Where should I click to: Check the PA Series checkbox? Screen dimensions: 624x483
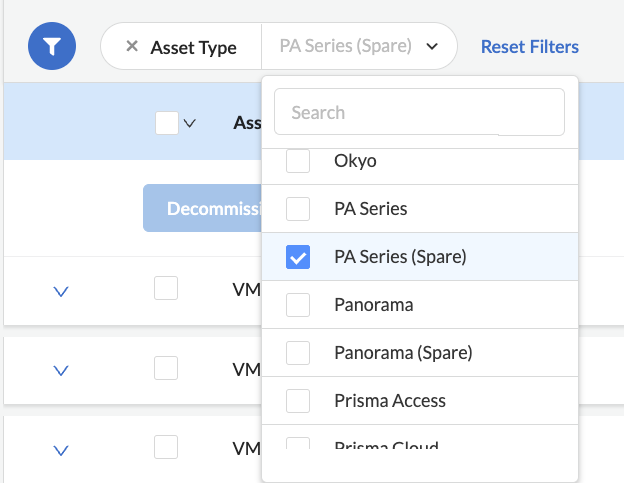[x=298, y=209]
